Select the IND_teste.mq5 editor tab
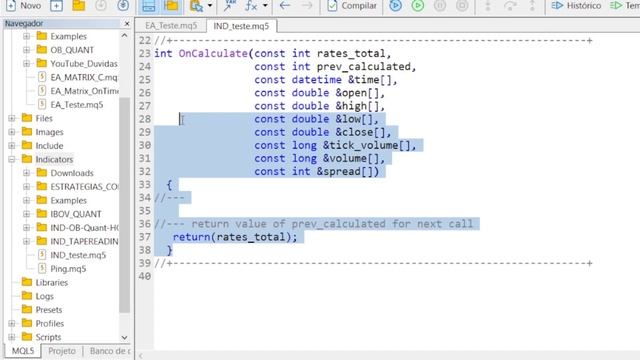Screen dimensions: 640x360 click(x=241, y=26)
